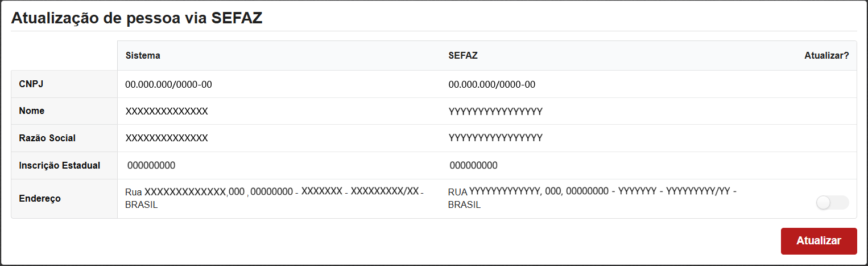The width and height of the screenshot is (868, 266).
Task: Click Razão Social value in SEFAZ column
Action: (495, 138)
